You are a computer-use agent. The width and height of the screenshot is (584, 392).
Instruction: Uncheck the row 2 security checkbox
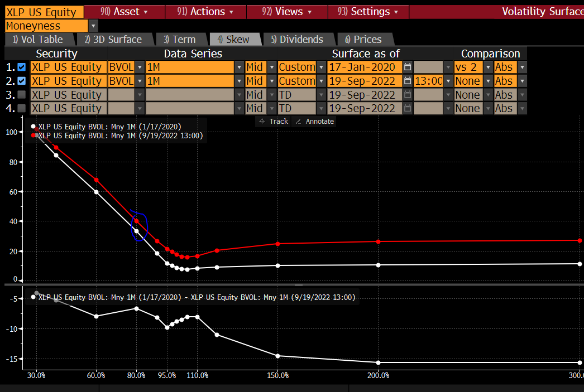coord(22,81)
